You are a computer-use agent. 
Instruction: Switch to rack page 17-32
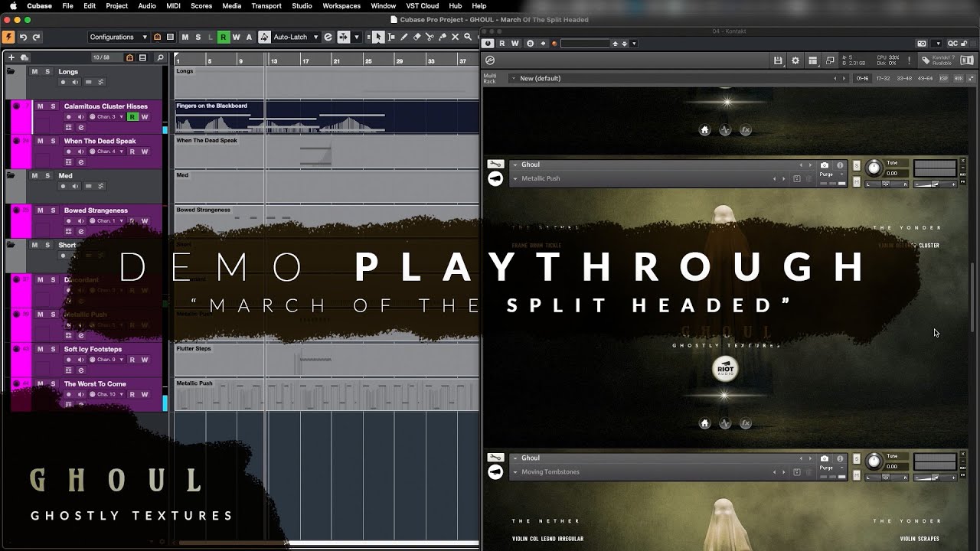884,78
